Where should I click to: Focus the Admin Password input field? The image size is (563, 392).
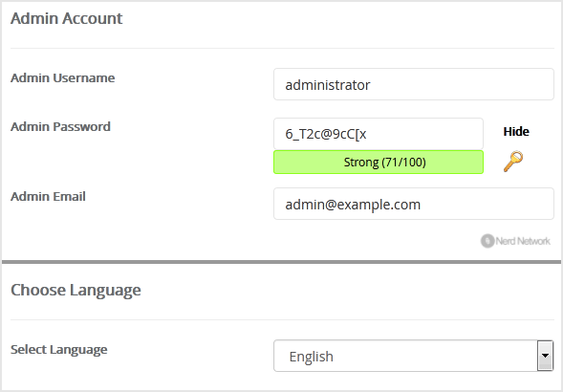click(379, 134)
